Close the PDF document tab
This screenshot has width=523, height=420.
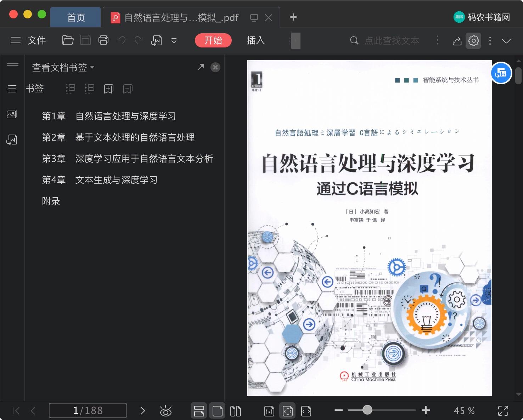pos(269,18)
